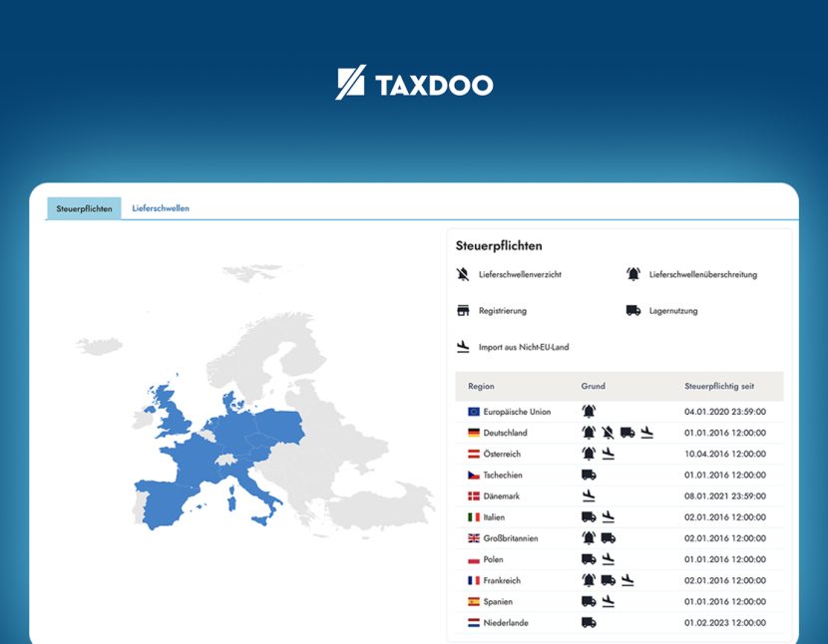The width and height of the screenshot is (828, 644).
Task: Select the Österreich row label
Action: (501, 454)
